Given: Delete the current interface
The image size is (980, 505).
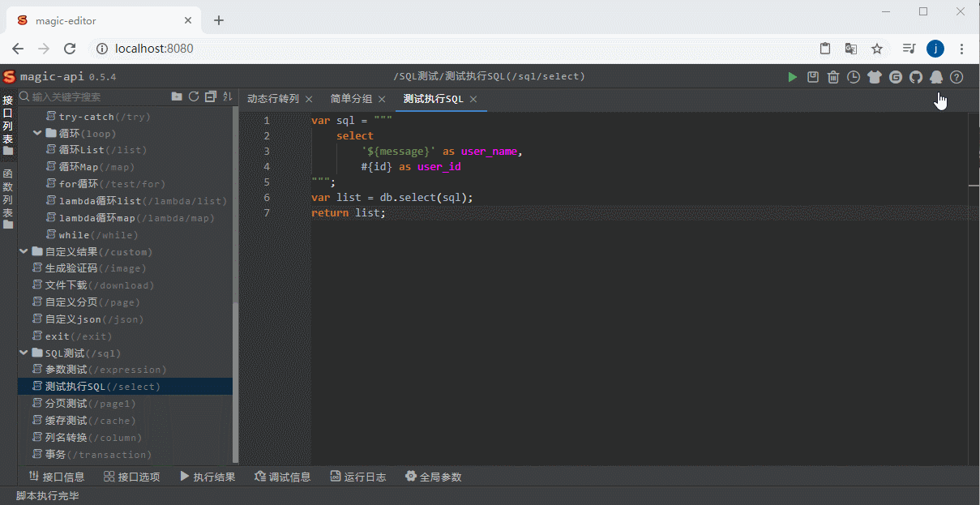Looking at the screenshot, I should [x=833, y=76].
